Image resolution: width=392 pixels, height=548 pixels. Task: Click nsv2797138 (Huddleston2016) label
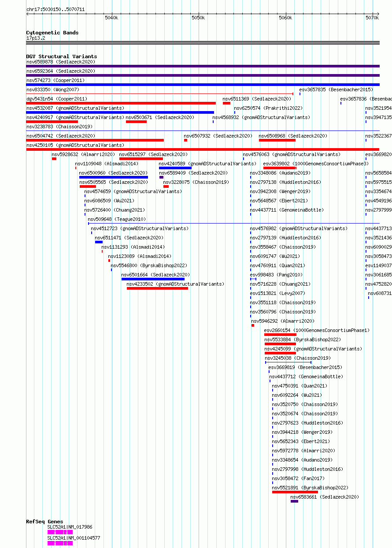click(285, 182)
